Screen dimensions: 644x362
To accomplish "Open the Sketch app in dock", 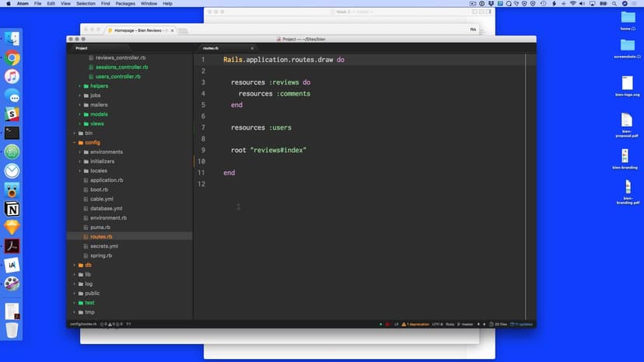I will point(12,228).
